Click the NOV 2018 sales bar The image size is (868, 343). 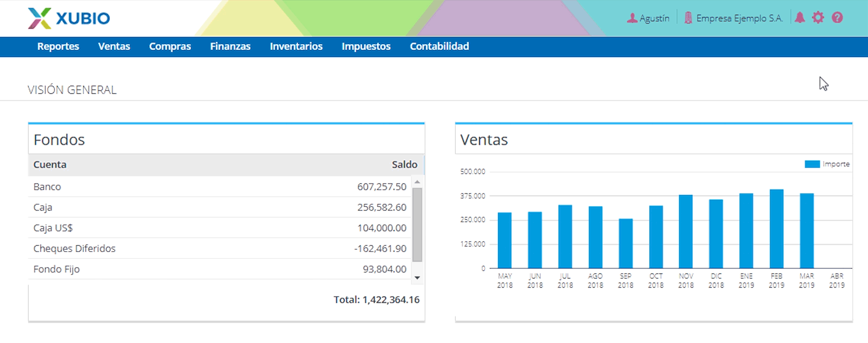(686, 232)
